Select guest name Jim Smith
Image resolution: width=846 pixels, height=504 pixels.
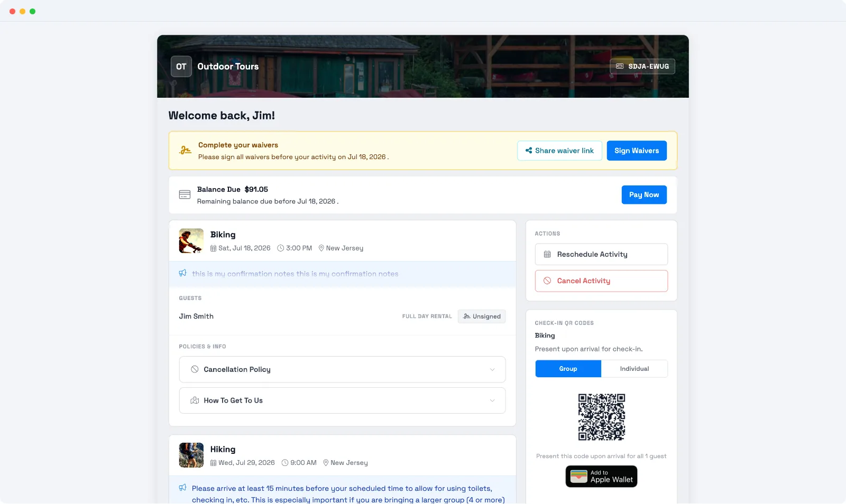196,316
